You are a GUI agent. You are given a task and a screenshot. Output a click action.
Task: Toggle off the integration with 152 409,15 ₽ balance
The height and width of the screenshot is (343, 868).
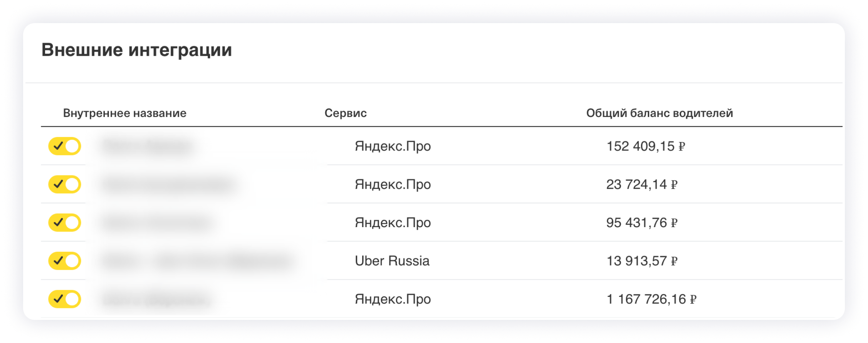tap(65, 146)
